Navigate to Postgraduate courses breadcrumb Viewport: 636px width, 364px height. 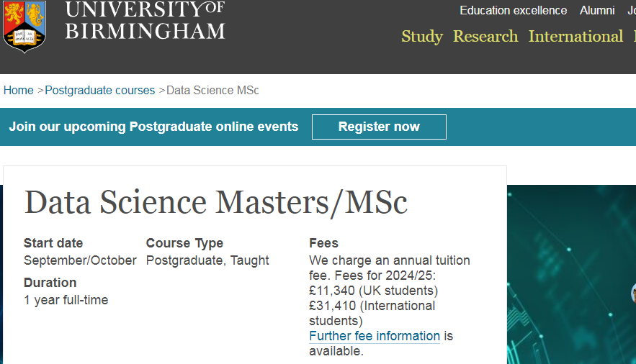pos(100,90)
